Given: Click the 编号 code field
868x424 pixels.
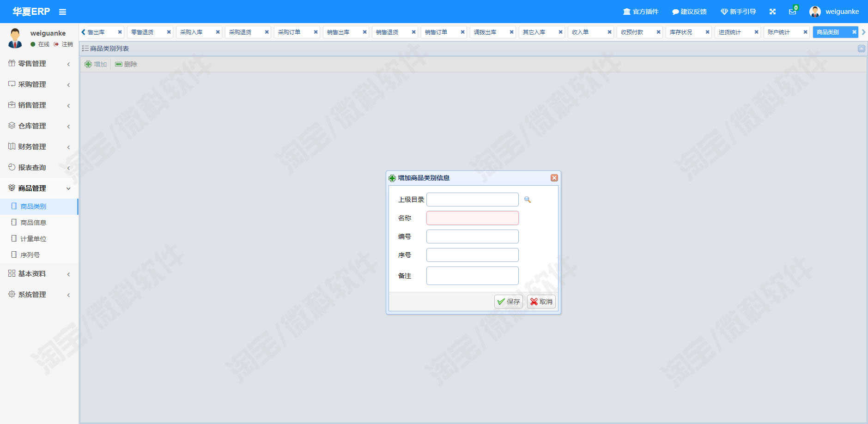Looking at the screenshot, I should point(472,236).
